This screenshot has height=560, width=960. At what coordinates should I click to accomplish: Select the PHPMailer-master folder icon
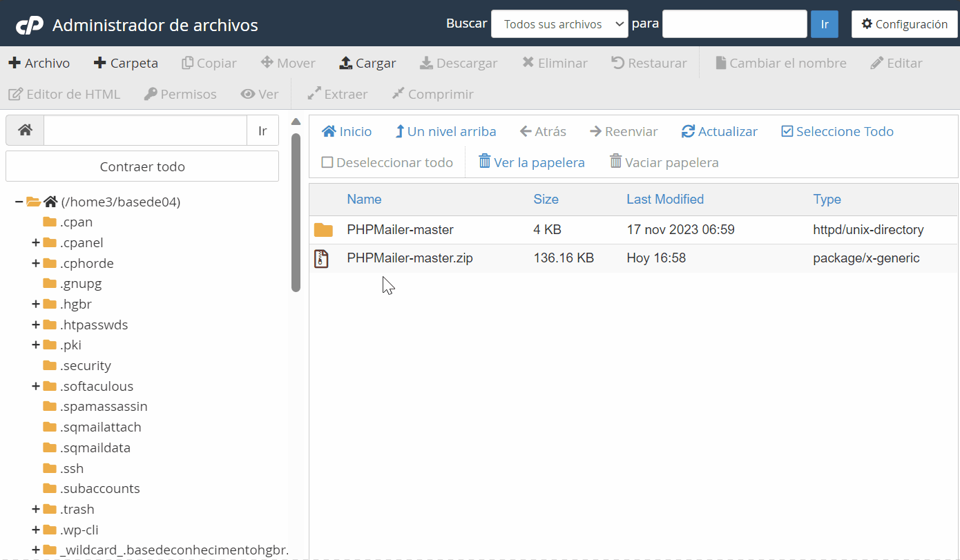pyautogui.click(x=323, y=230)
